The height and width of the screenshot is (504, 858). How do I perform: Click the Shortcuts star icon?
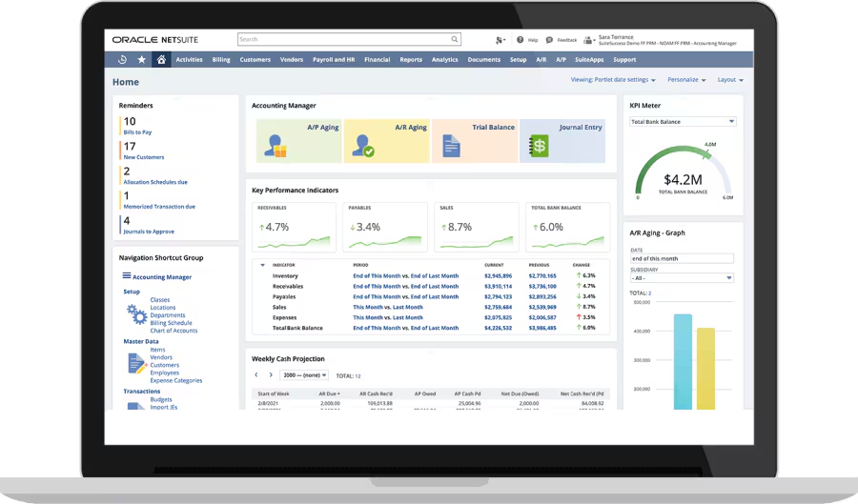pyautogui.click(x=142, y=60)
